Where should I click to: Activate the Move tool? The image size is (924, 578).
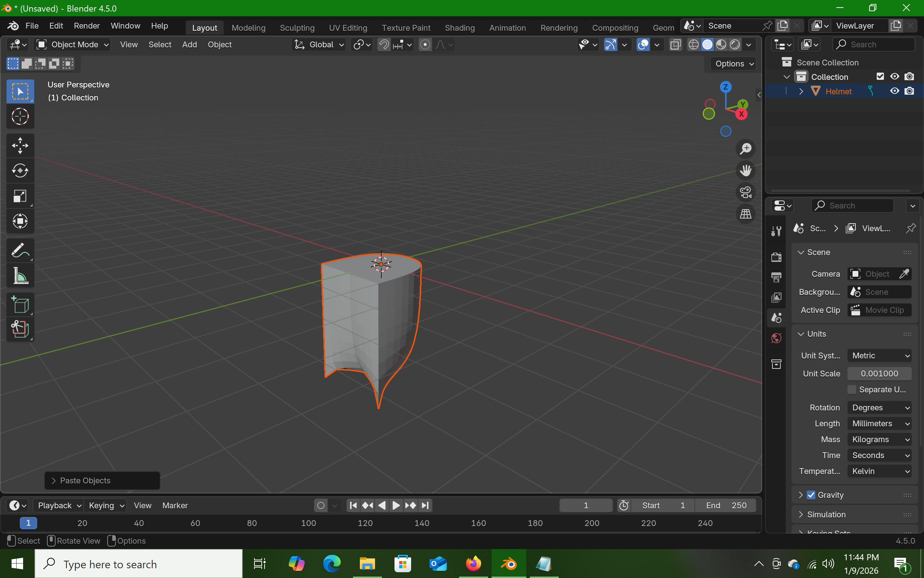click(20, 146)
